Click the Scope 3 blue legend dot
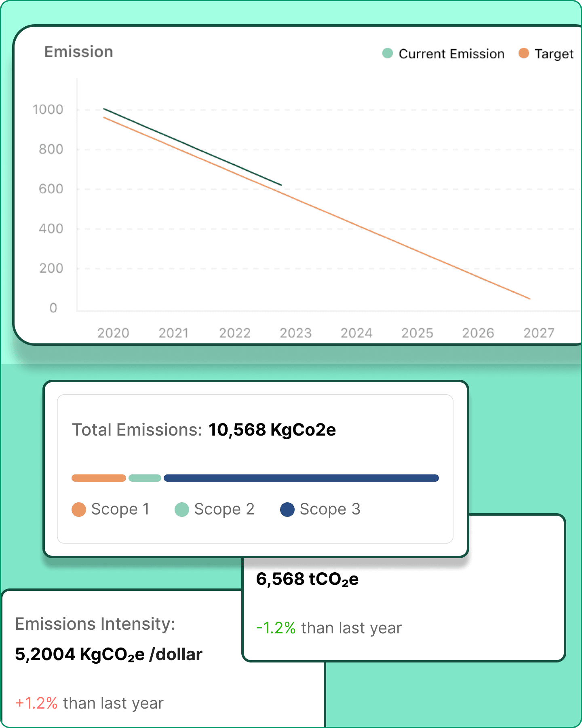582x728 pixels. tap(287, 509)
